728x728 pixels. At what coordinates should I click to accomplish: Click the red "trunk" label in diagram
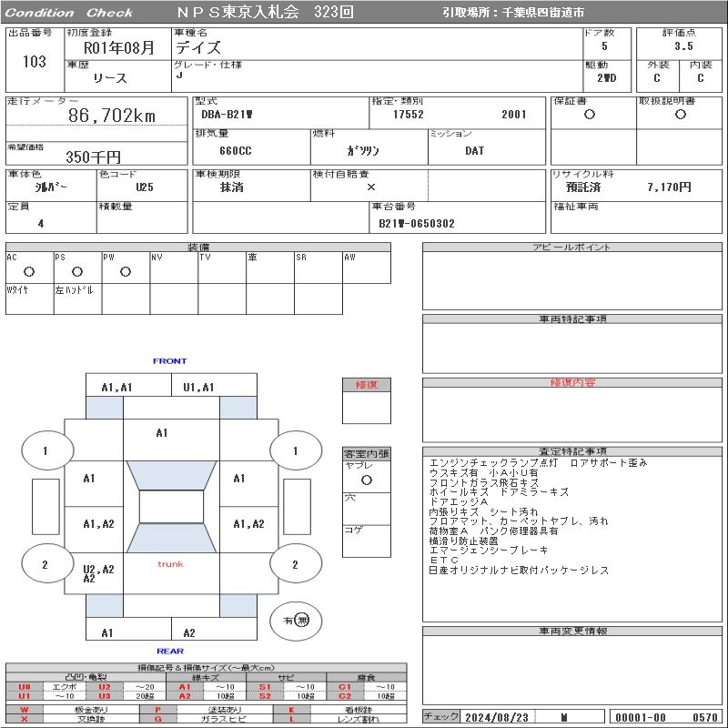(x=170, y=564)
